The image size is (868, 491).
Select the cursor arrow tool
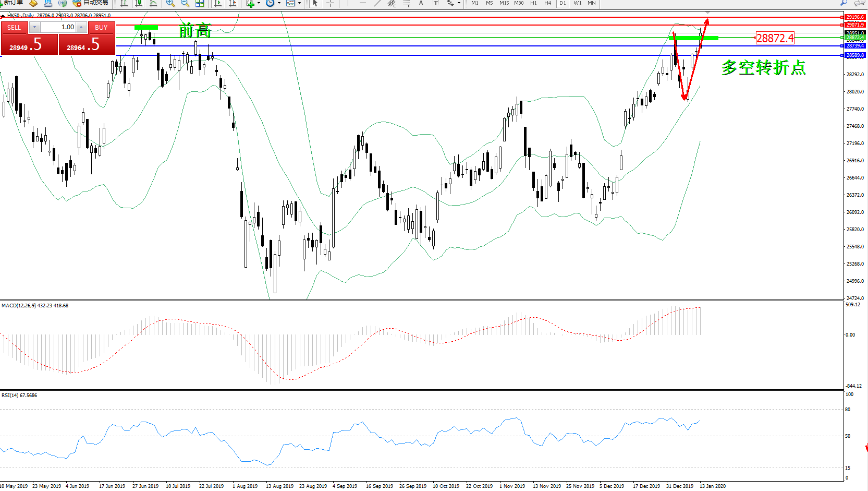coord(315,3)
